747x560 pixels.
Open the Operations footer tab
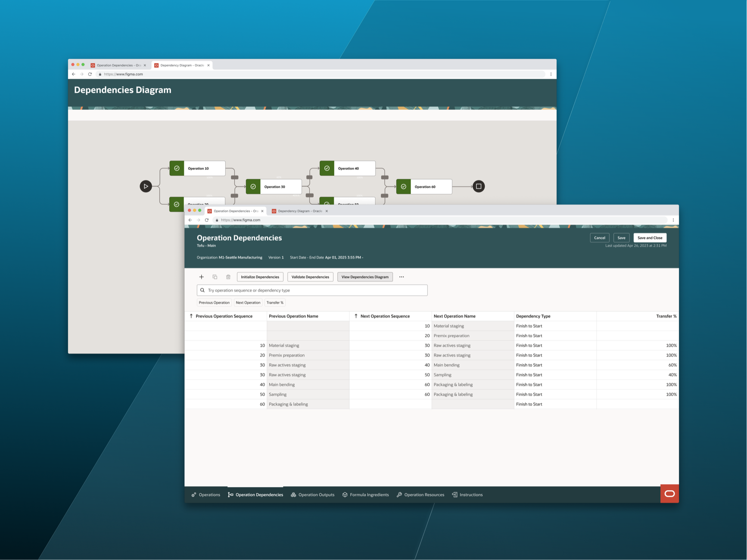[206, 495]
